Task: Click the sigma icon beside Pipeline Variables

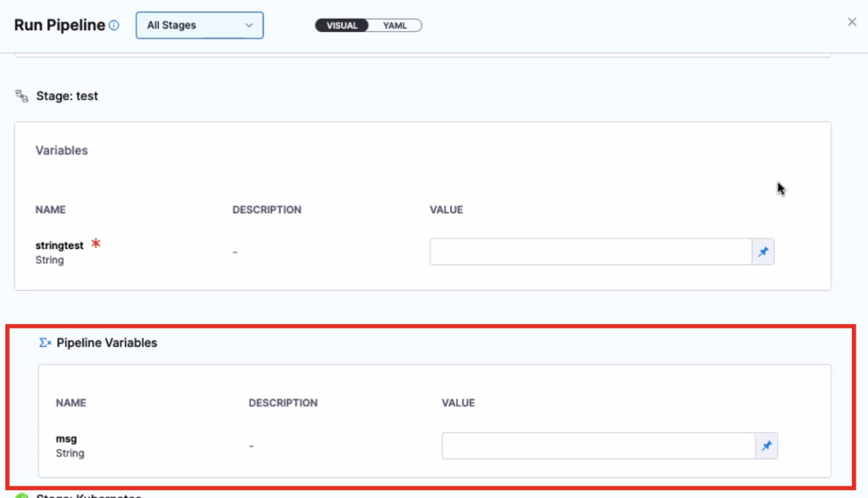Action: click(x=45, y=343)
